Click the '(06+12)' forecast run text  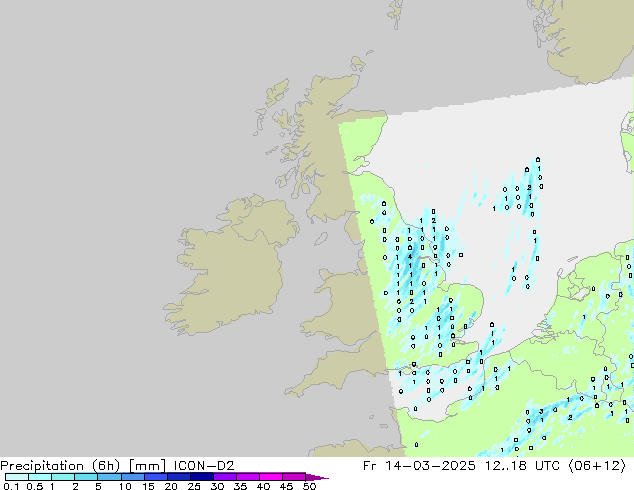(598, 466)
